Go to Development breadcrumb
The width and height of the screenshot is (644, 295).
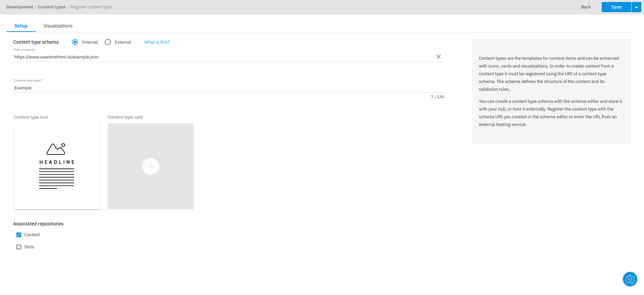(19, 7)
